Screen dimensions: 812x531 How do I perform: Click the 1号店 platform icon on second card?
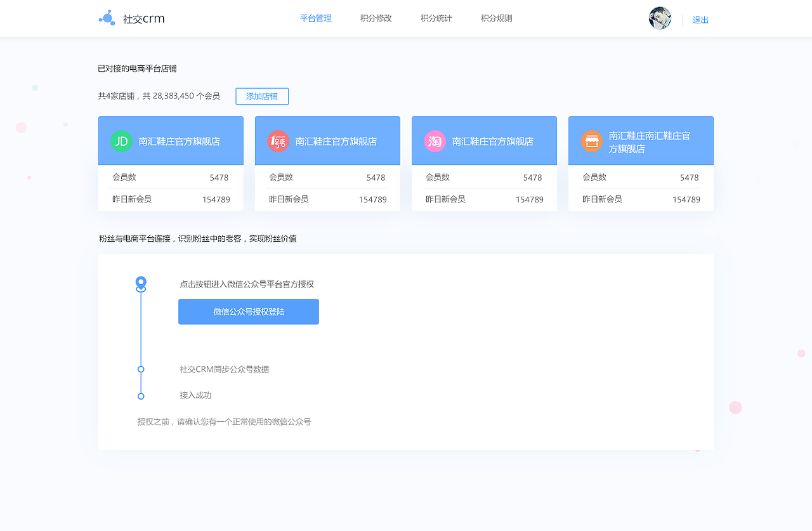pos(278,141)
